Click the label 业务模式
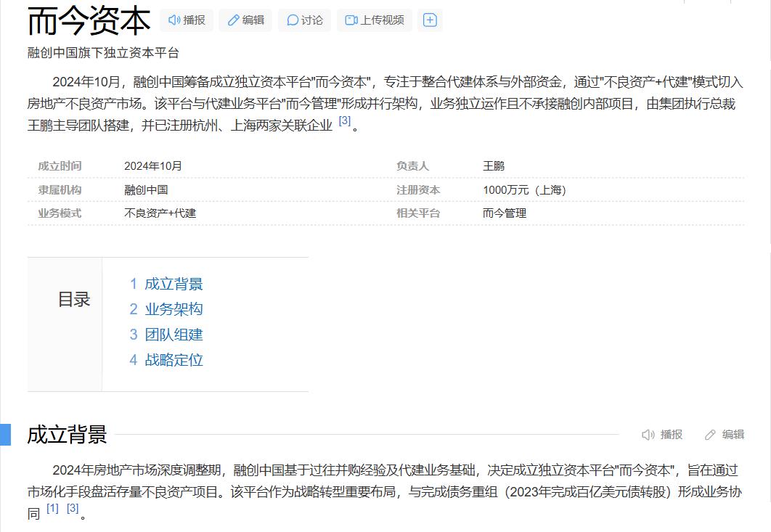This screenshot has width=771, height=532. click(x=60, y=213)
